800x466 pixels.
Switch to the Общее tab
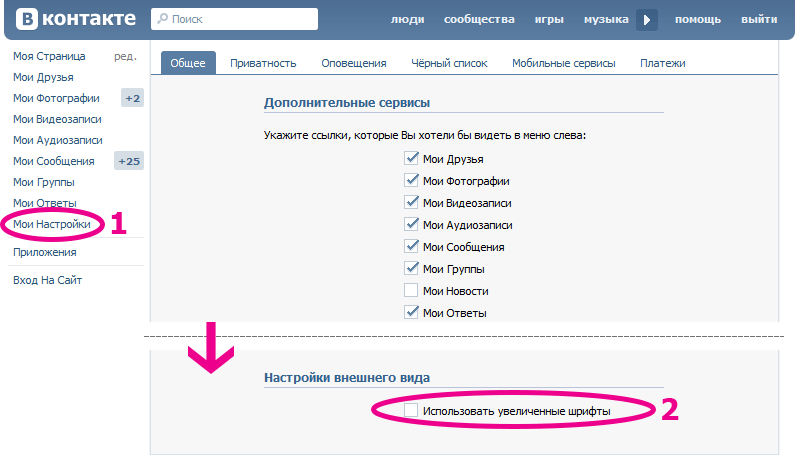pos(188,63)
